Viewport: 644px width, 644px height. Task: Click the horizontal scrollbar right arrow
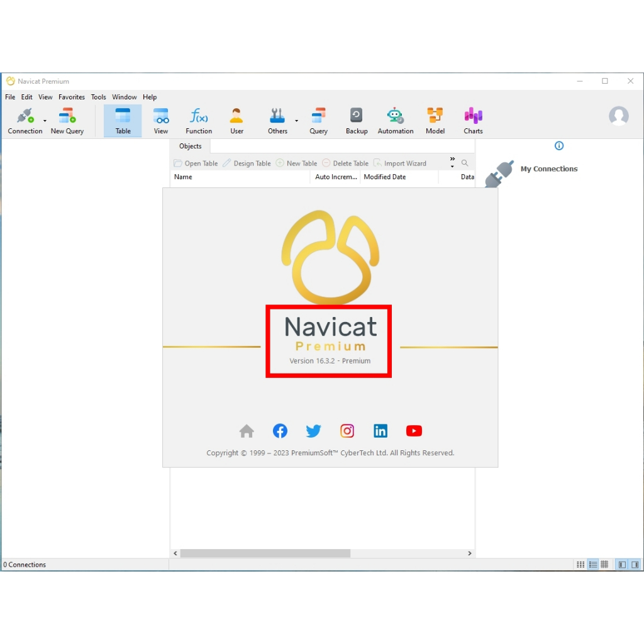coord(469,553)
